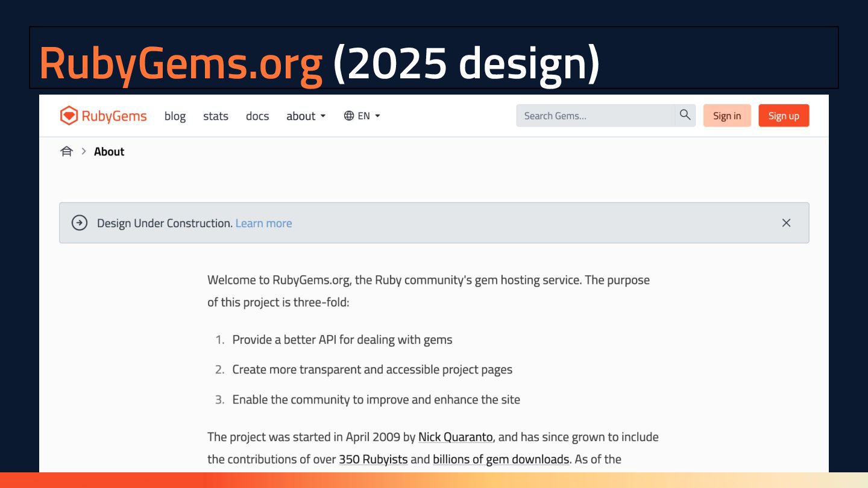The width and height of the screenshot is (868, 488).
Task: Open the 350 Rubyists link
Action: (x=373, y=459)
